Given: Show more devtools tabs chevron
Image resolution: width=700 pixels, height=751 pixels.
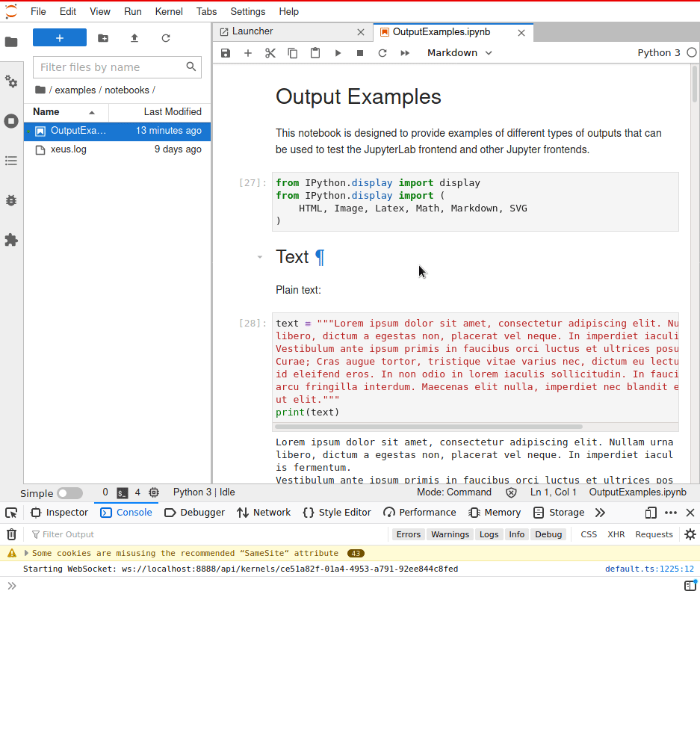Looking at the screenshot, I should click(x=600, y=513).
